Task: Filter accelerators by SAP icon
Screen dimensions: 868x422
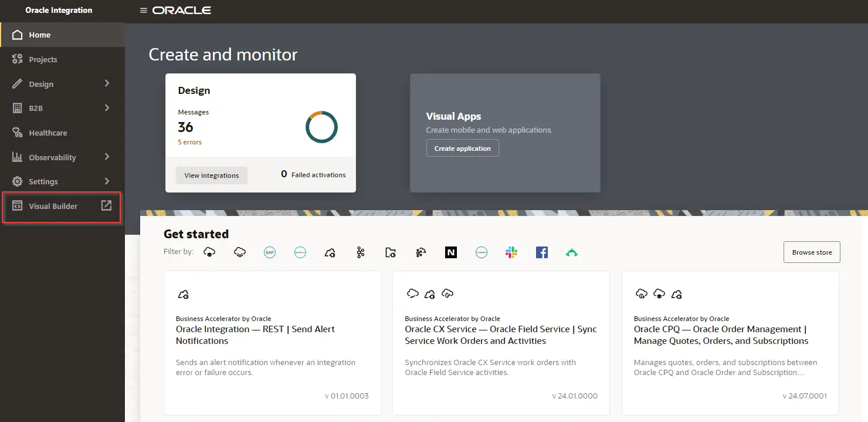Action: pyautogui.click(x=270, y=252)
